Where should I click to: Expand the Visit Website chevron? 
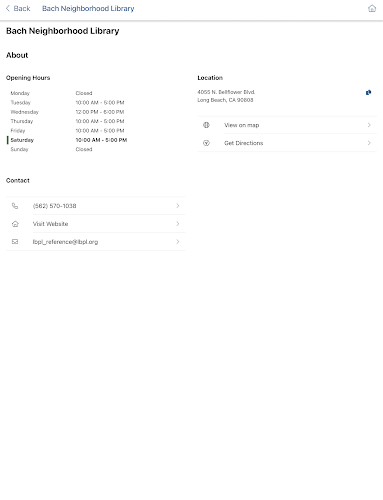[178, 224]
